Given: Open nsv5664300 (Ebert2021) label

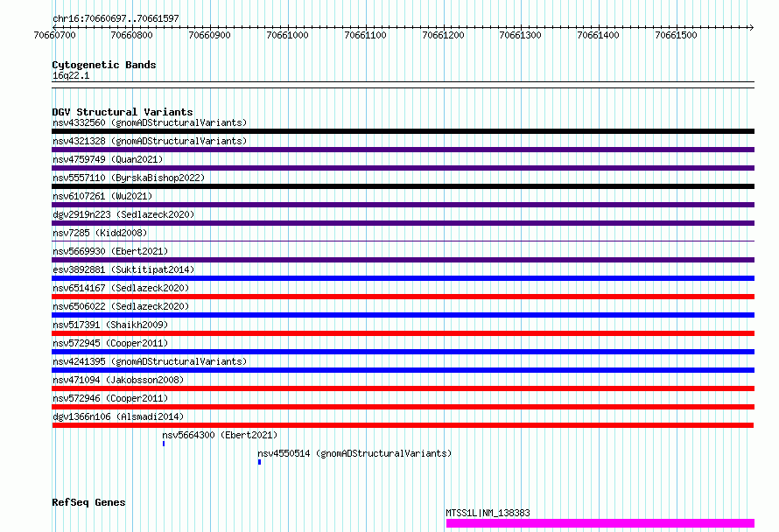Looking at the screenshot, I should [220, 435].
